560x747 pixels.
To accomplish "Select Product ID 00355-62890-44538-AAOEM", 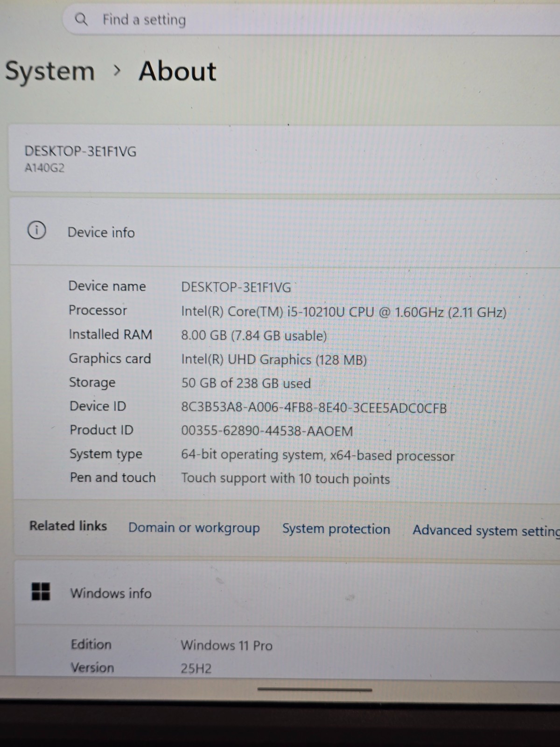I will click(267, 431).
